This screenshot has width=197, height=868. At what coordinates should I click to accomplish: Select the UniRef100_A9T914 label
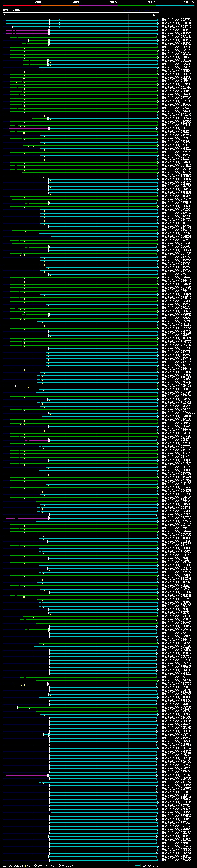[176, 823]
